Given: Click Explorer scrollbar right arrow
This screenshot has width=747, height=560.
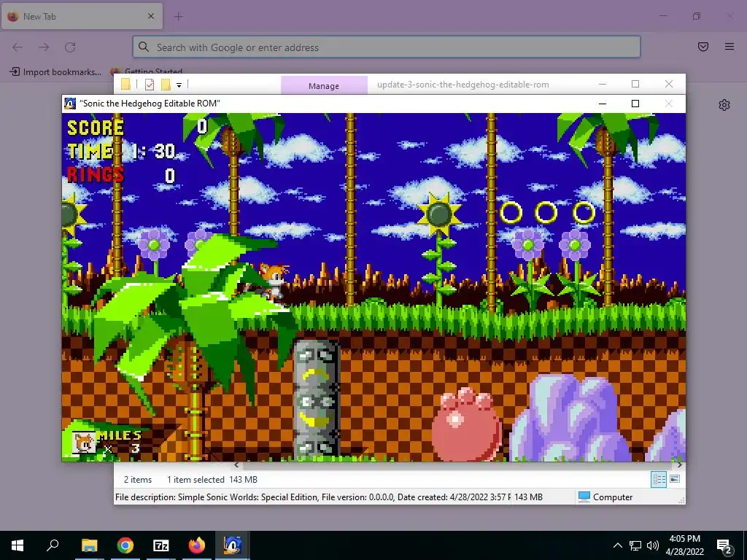Looking at the screenshot, I should pos(680,464).
